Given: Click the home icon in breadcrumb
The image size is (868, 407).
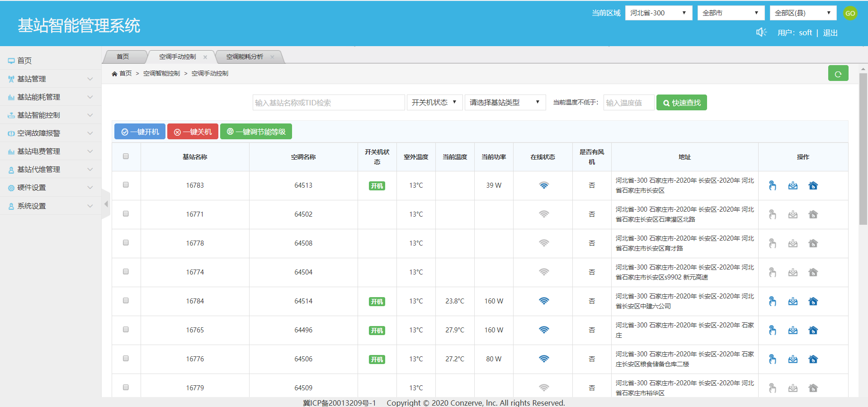Looking at the screenshot, I should [x=114, y=73].
